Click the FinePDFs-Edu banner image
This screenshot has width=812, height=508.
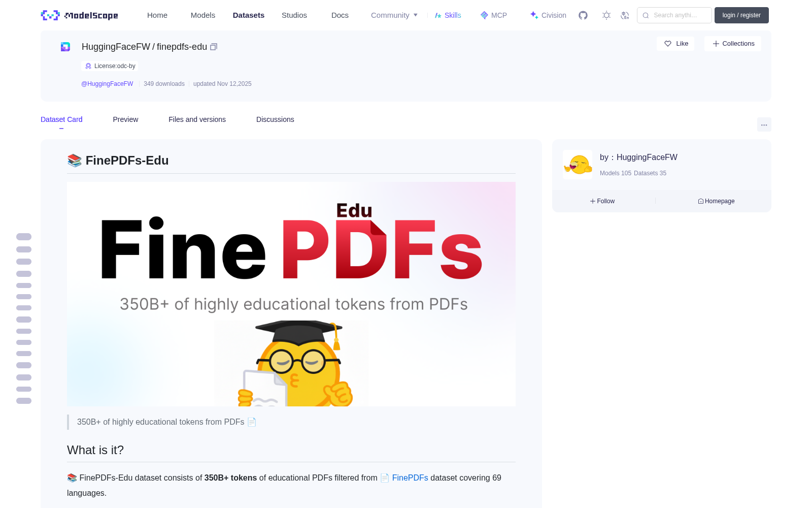(x=291, y=294)
